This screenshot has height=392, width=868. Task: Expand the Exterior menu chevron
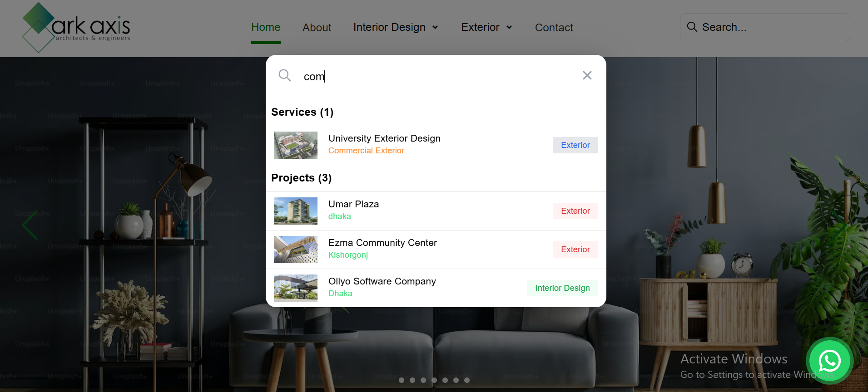pyautogui.click(x=509, y=27)
